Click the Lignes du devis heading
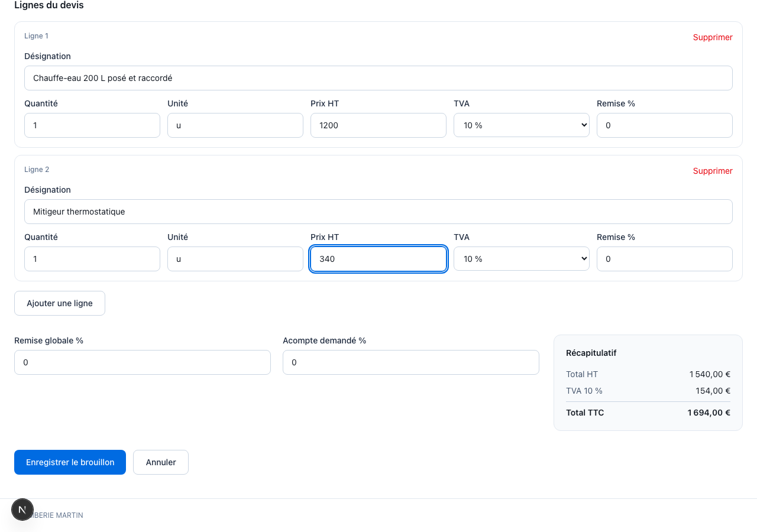The image size is (757, 532). coord(49,5)
